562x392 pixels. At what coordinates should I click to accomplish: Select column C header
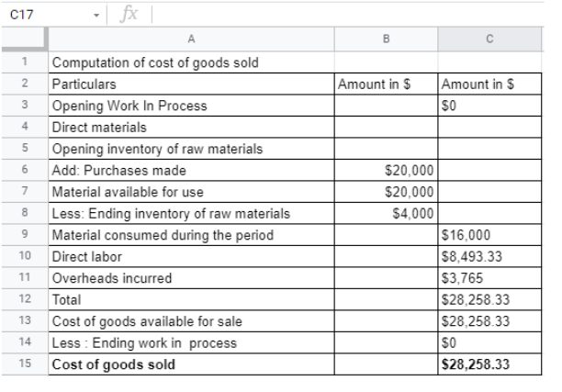tap(489, 39)
